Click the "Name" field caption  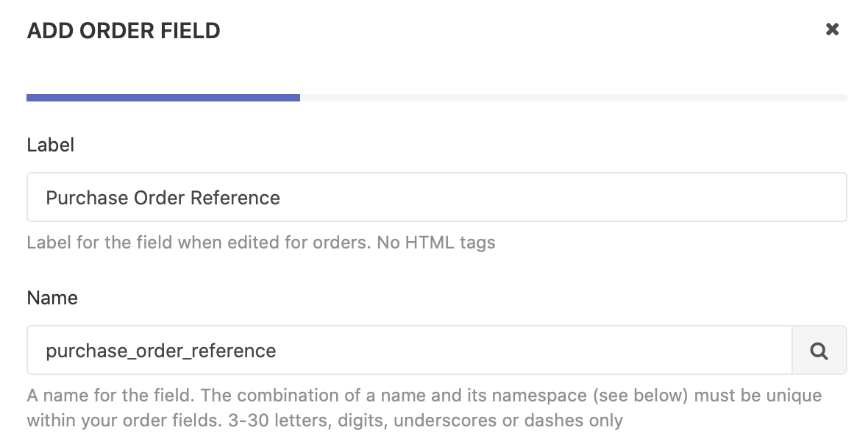(52, 298)
